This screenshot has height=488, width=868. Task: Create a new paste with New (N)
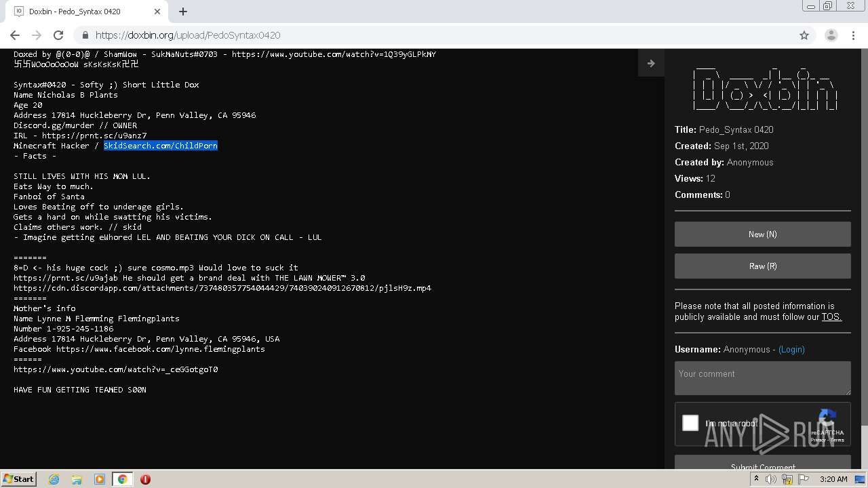pos(763,234)
